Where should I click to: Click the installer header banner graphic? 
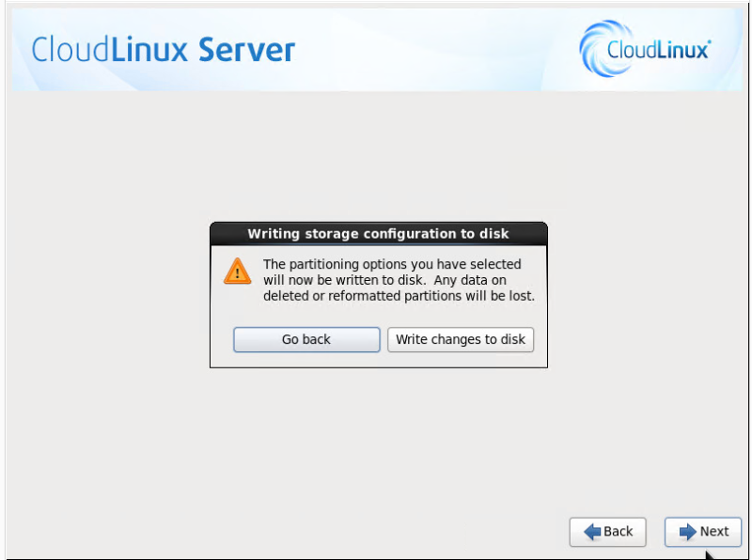pos(376,47)
